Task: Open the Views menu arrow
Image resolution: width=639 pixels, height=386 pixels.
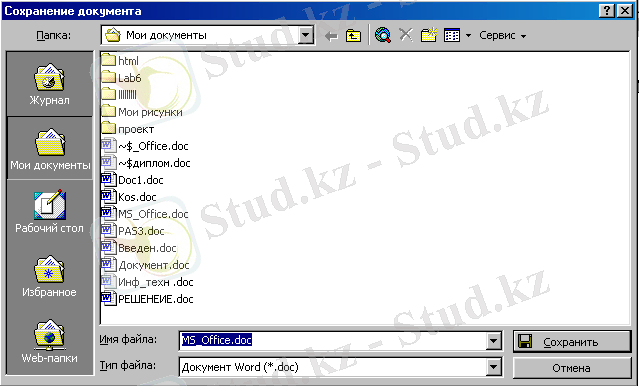Action: (469, 36)
